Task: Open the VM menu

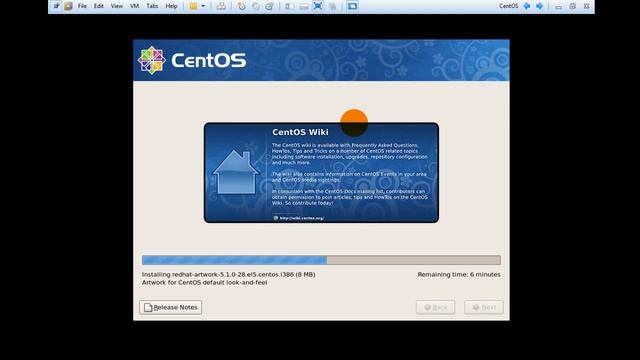Action: pos(134,6)
